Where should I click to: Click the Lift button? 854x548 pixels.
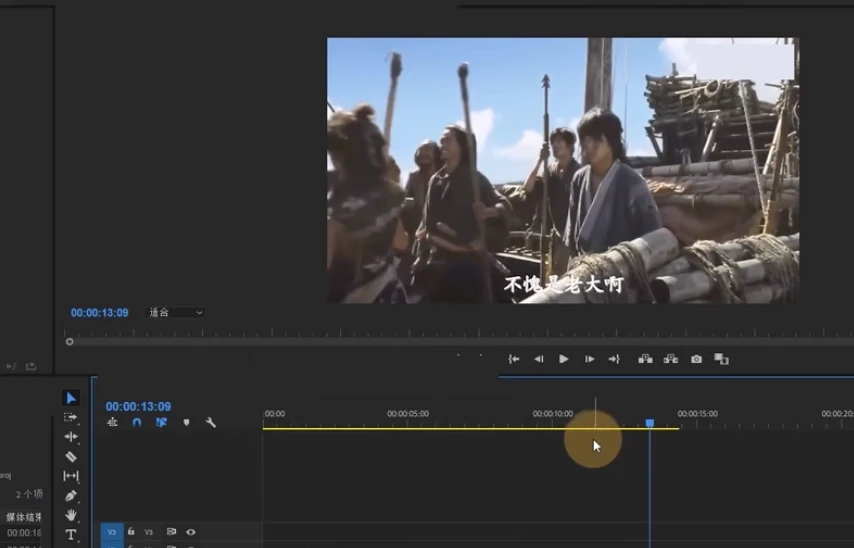[645, 358]
